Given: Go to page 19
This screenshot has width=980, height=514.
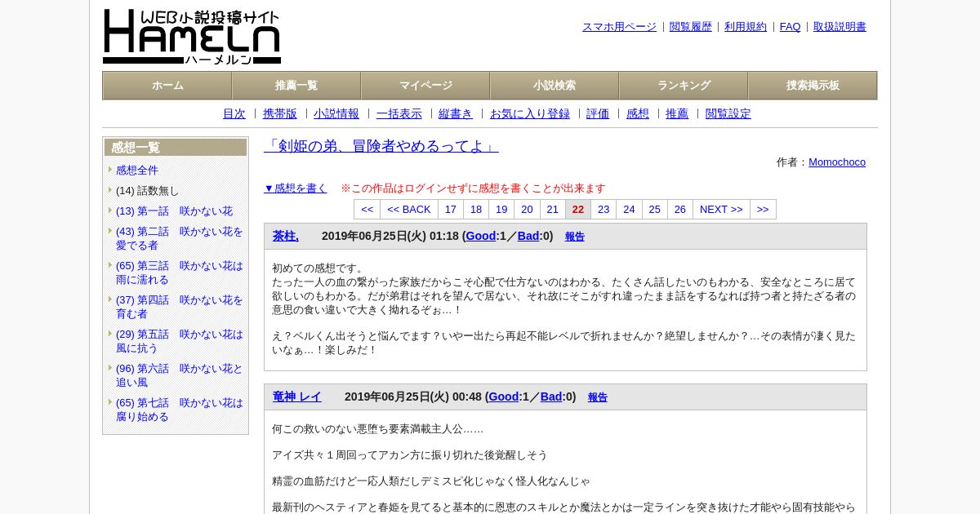Looking at the screenshot, I should point(501,210).
